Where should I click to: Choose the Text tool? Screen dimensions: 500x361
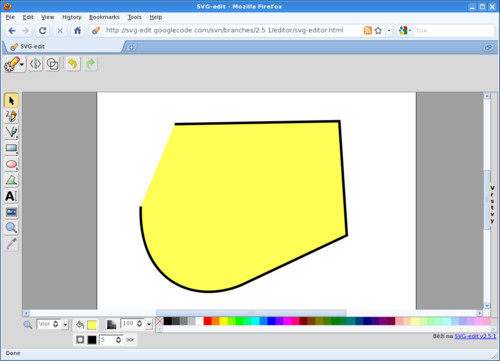coord(11,196)
